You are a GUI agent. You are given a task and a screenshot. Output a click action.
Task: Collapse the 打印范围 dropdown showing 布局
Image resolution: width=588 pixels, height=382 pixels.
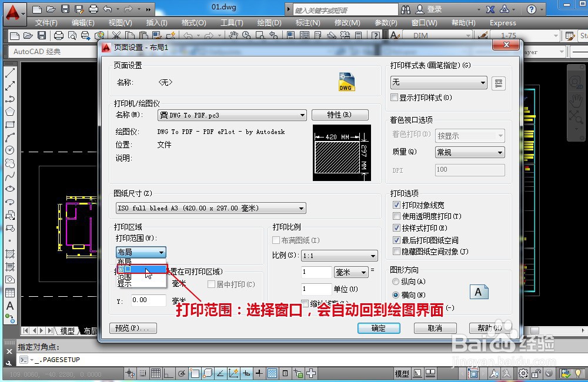pos(141,252)
